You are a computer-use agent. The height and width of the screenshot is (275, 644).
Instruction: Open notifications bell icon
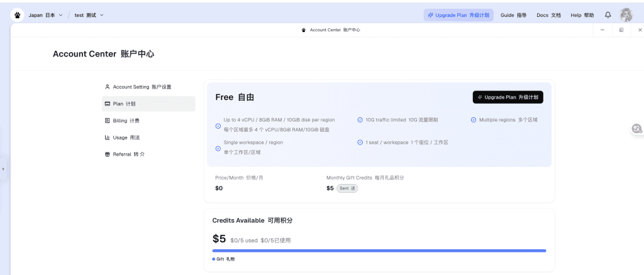coord(608,15)
